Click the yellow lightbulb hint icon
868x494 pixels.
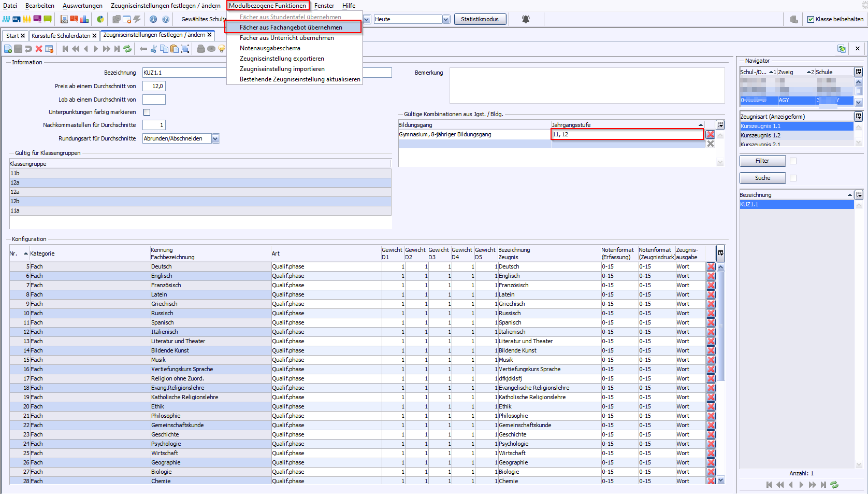pos(222,49)
